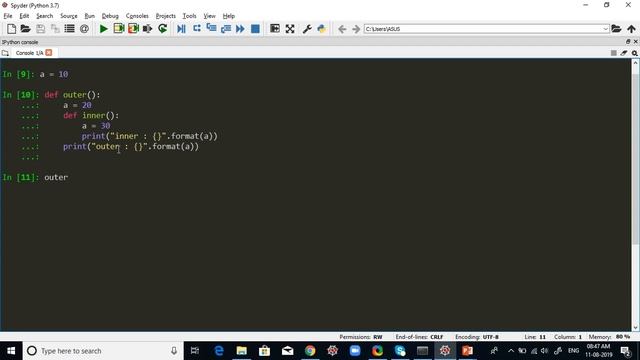640x360 pixels.
Task: Open the console tab browser icon
Action: pyautogui.click(x=5, y=53)
